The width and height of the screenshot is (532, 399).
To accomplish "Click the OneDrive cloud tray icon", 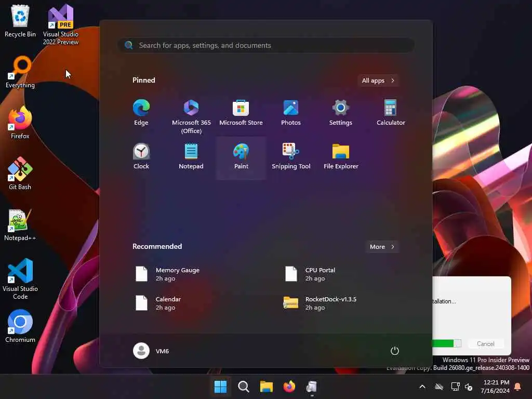I will coord(439,387).
